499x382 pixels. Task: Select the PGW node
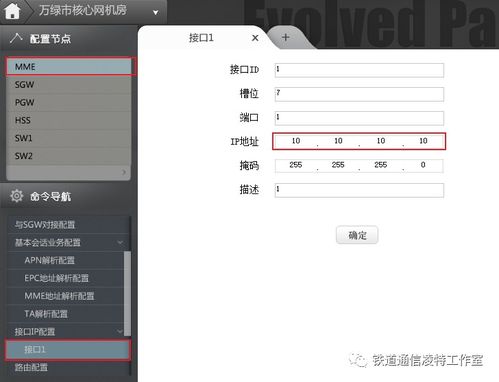pyautogui.click(x=69, y=102)
